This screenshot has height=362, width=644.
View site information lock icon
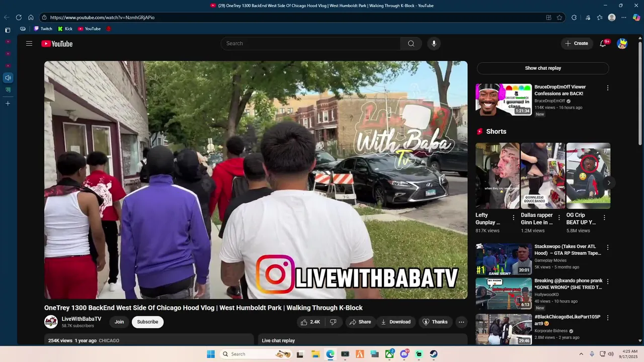[44, 18]
